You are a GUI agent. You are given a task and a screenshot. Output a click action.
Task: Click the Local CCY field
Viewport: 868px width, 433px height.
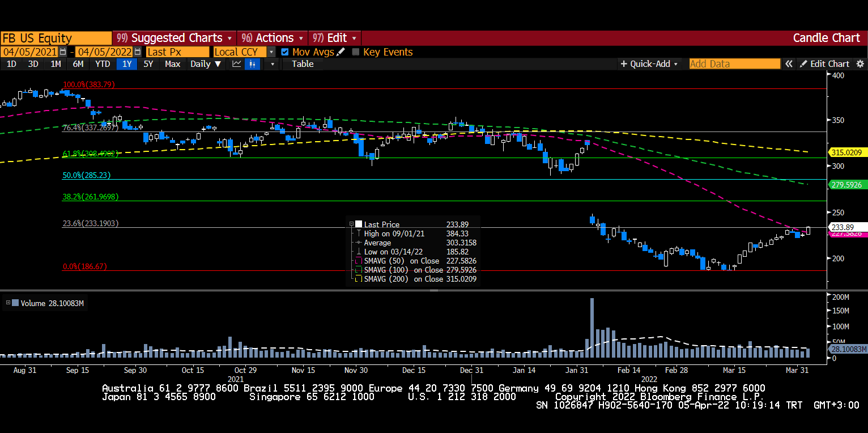pyautogui.click(x=240, y=52)
